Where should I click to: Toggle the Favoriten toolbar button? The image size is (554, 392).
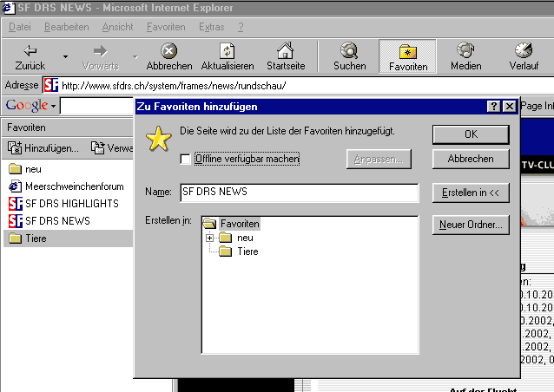407,50
